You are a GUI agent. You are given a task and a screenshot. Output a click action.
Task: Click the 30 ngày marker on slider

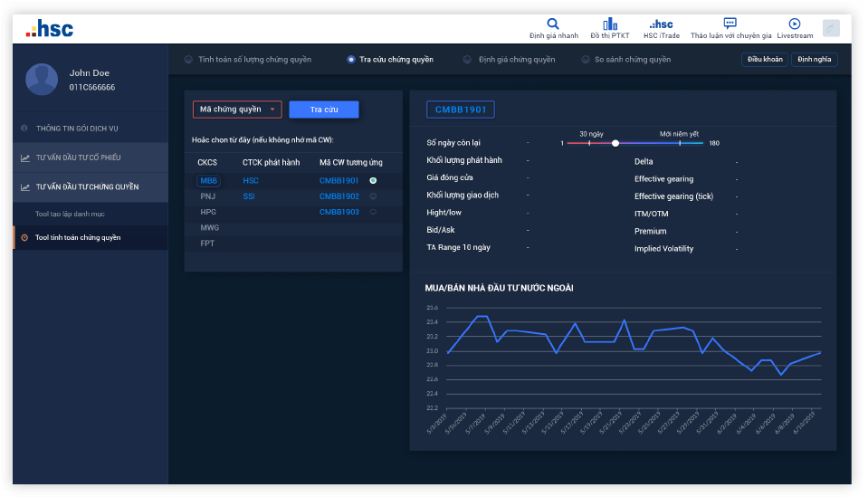[589, 143]
